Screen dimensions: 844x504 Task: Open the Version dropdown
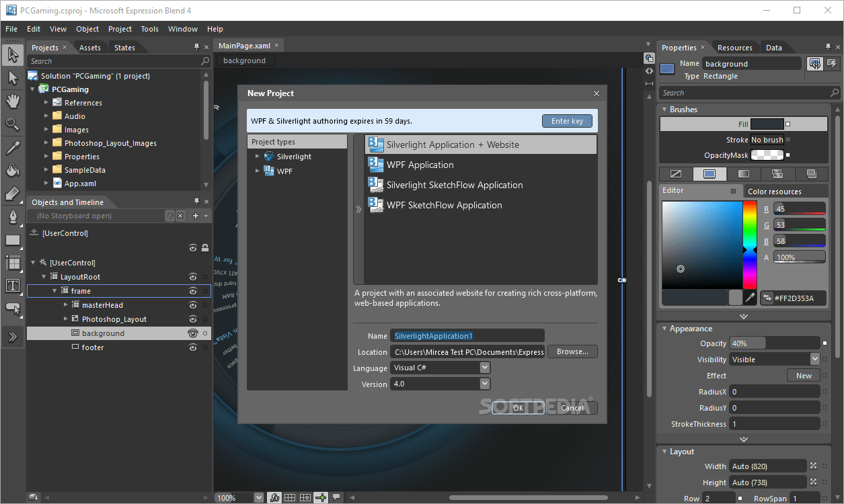click(x=485, y=384)
